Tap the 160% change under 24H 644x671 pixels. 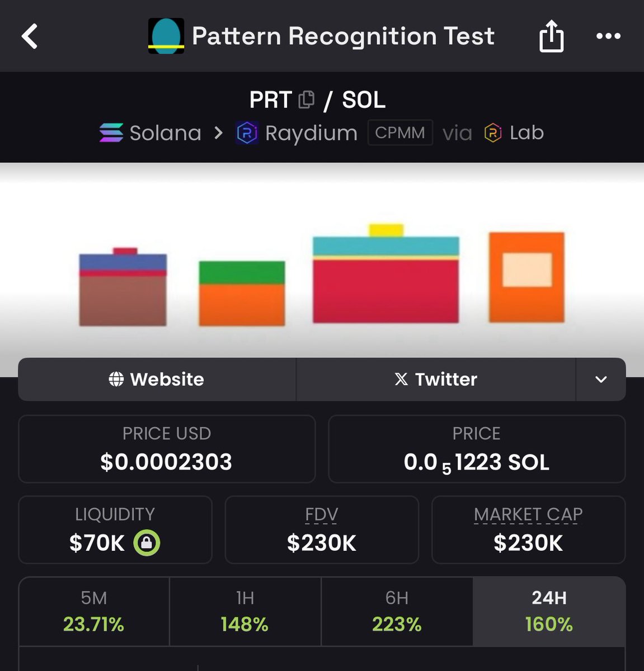coord(549,624)
